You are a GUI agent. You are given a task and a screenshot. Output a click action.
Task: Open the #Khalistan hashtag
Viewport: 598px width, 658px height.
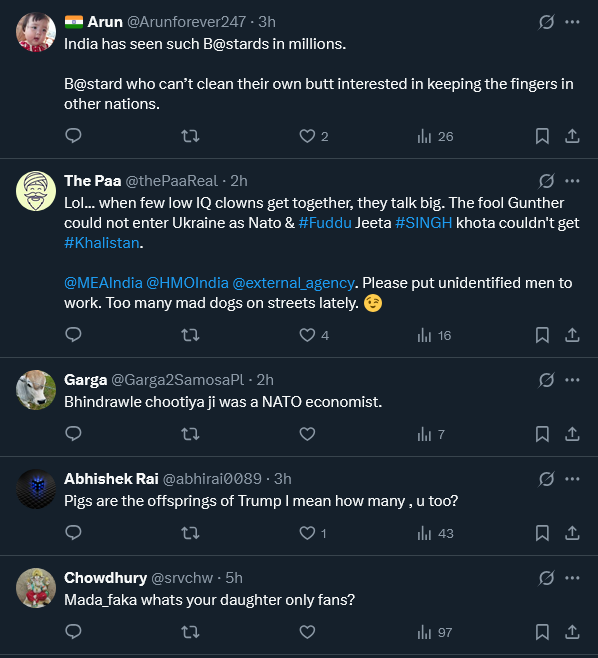pyautogui.click(x=102, y=243)
